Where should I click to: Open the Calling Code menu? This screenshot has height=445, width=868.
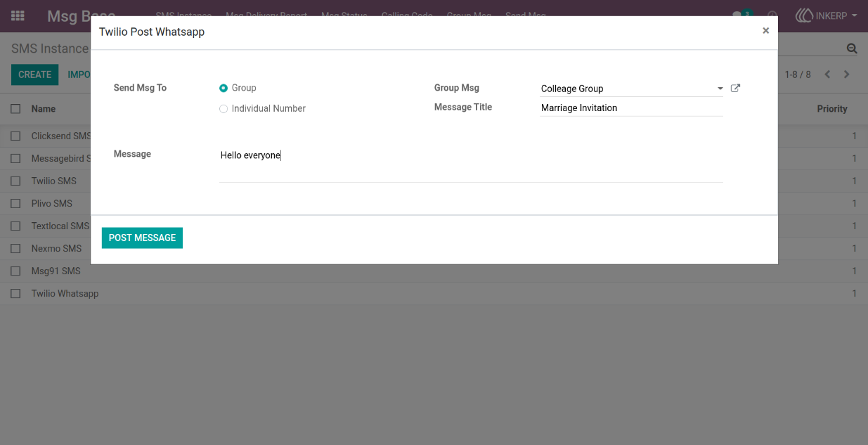pyautogui.click(x=407, y=15)
